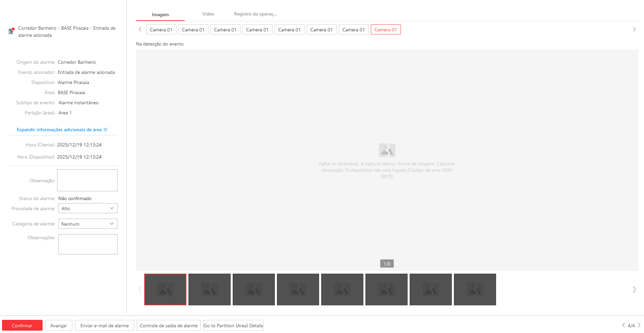Open the Prioridade de alarme dropdown
The image size is (644, 333).
[x=88, y=209]
